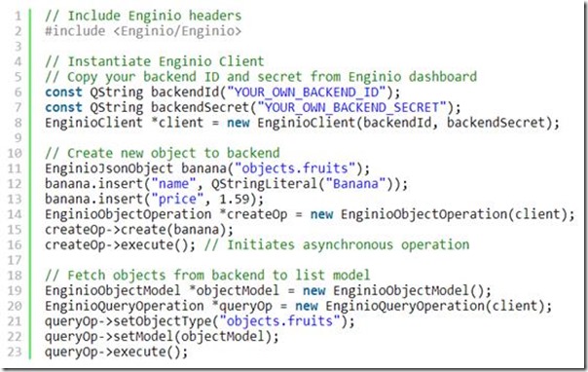Click the "EnginioClient *client" declaration on line 8
Image resolution: width=588 pixels, height=372 pixels.
click(125, 123)
